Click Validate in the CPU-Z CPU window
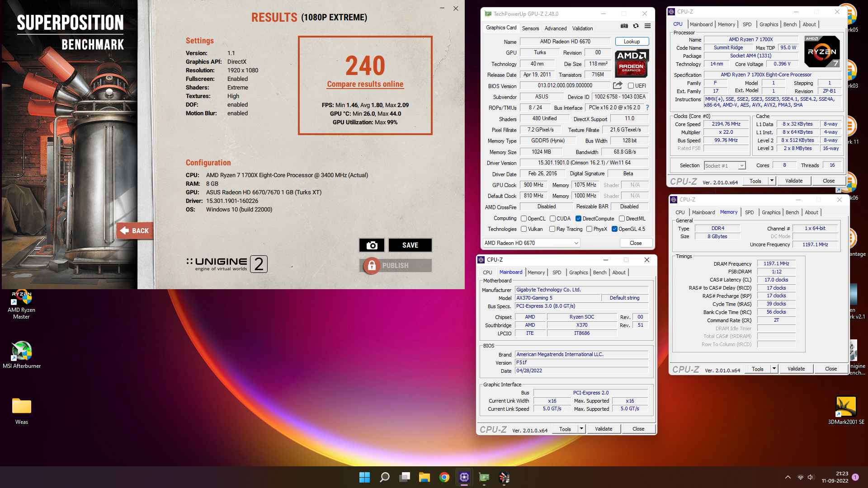868x488 pixels. [793, 181]
